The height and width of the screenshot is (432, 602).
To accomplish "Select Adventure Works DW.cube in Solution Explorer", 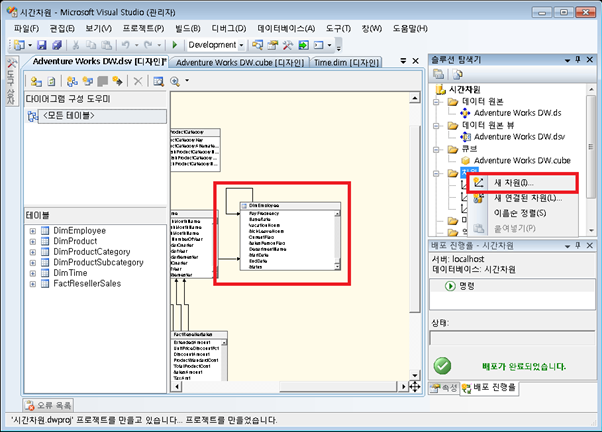I will click(x=522, y=161).
